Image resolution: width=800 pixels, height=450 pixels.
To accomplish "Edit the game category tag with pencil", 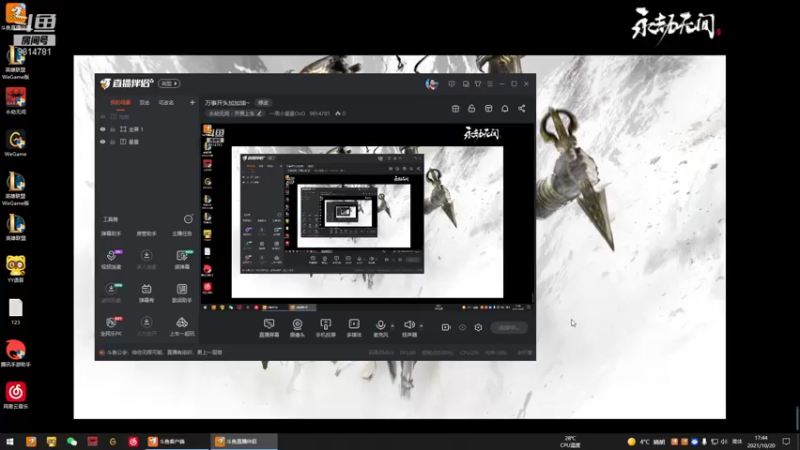I will click(x=259, y=114).
